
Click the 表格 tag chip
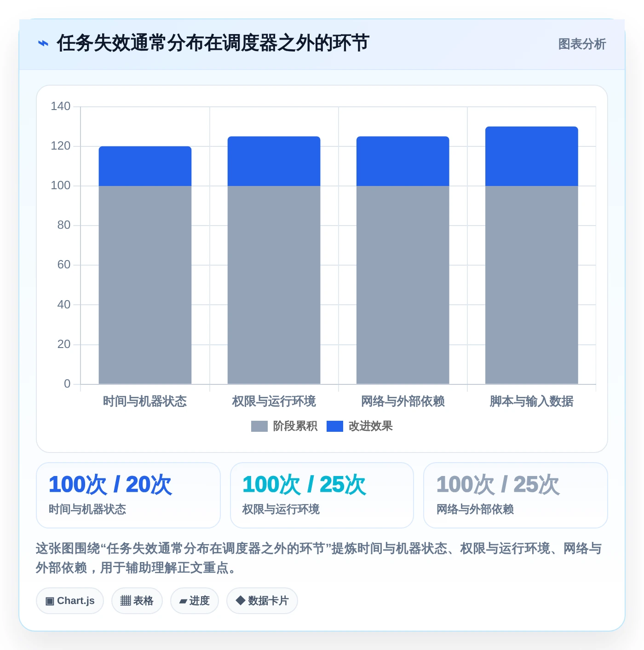click(137, 601)
